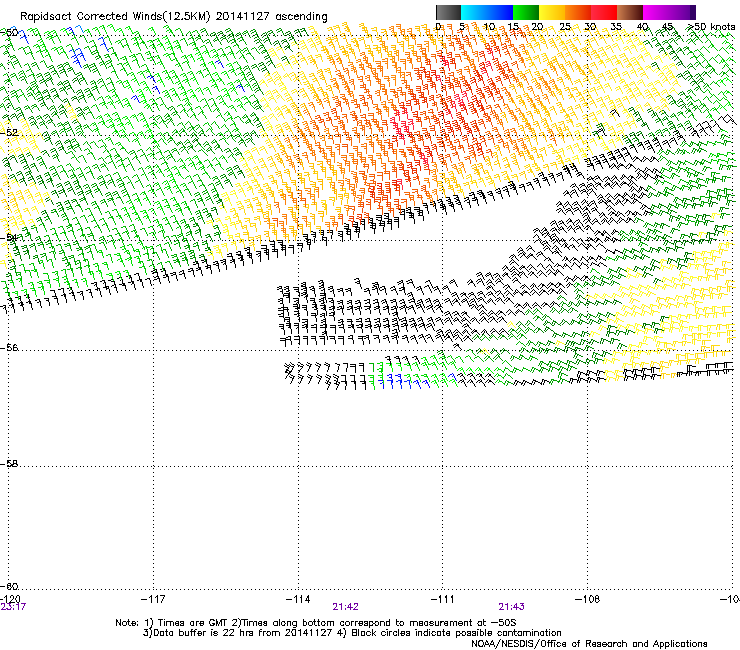This screenshot has width=740, height=650.
Task: Click the latitude label '-60'
Action: pyautogui.click(x=9, y=586)
